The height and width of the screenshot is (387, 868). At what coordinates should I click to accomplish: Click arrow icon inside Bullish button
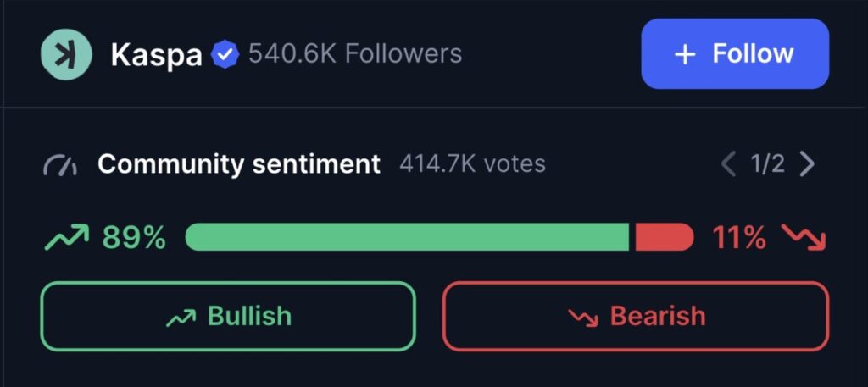(180, 318)
